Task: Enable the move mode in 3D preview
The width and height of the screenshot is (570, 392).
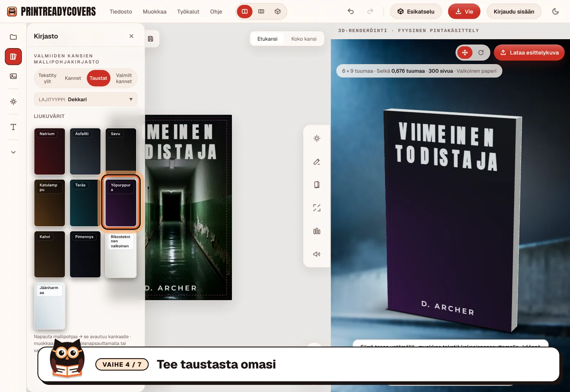Action: (465, 53)
